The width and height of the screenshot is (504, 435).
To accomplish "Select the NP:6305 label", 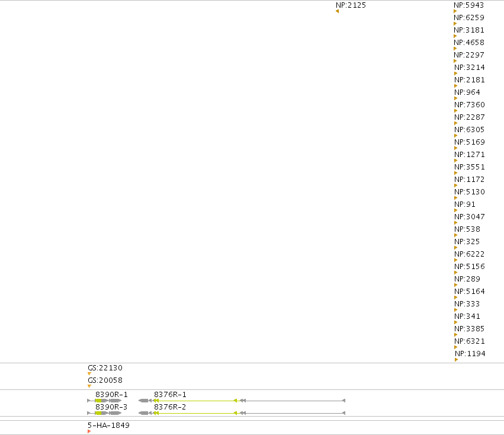I will pos(469,130).
